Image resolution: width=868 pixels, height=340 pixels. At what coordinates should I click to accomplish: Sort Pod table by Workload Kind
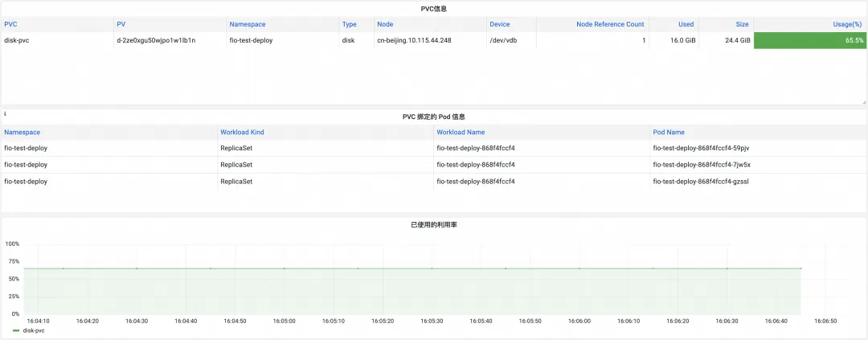[242, 133]
